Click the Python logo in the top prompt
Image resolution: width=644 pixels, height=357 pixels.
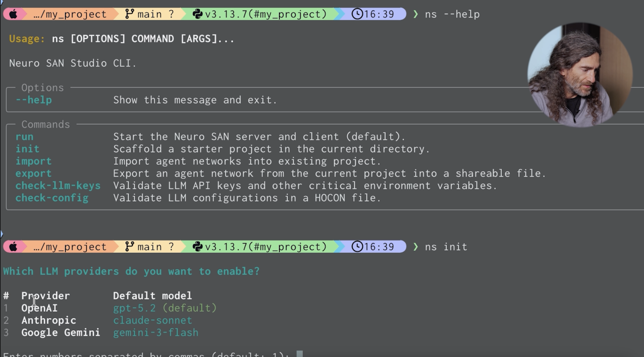tap(197, 14)
